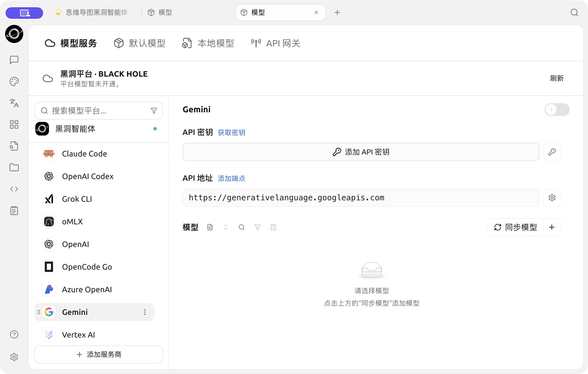Open the chat icon in left sidebar
The image size is (588, 374).
tap(14, 60)
